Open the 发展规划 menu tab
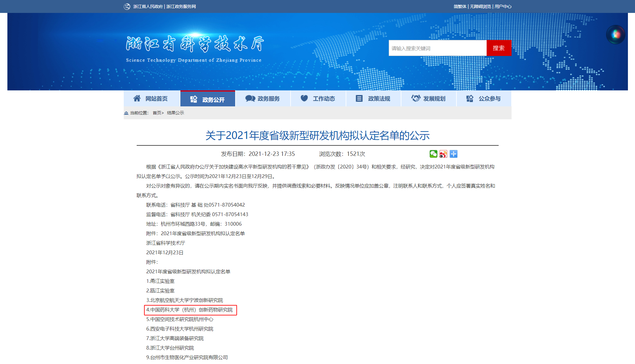Viewport: 635px width, 364px height. coord(429,98)
